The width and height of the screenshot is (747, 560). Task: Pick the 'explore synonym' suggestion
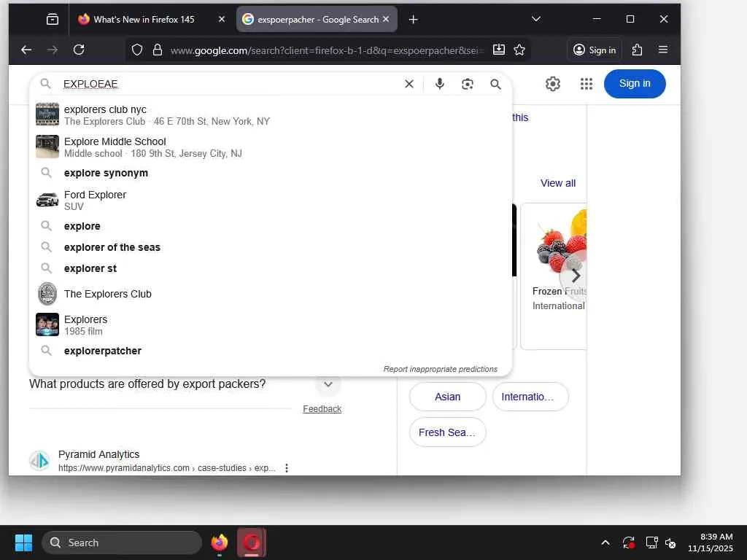click(271, 173)
